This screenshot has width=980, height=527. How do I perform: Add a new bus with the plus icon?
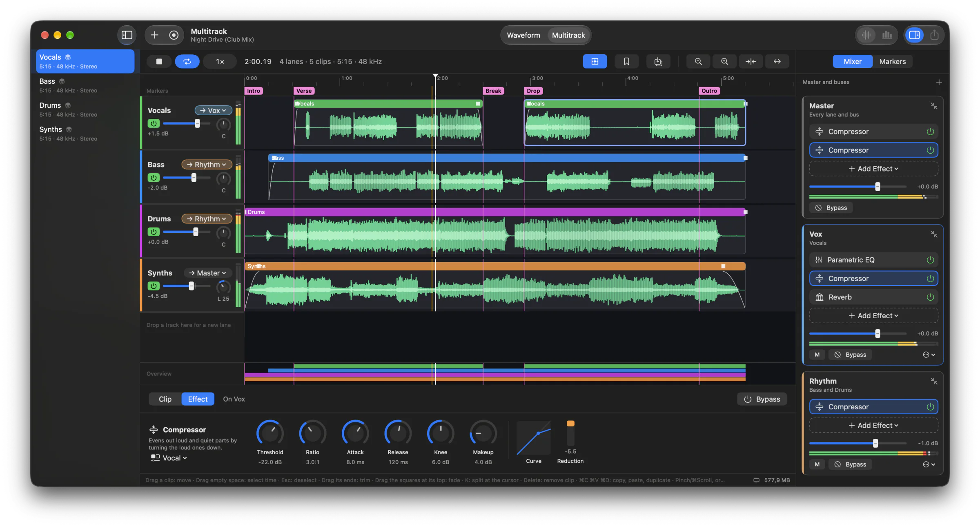coord(939,82)
